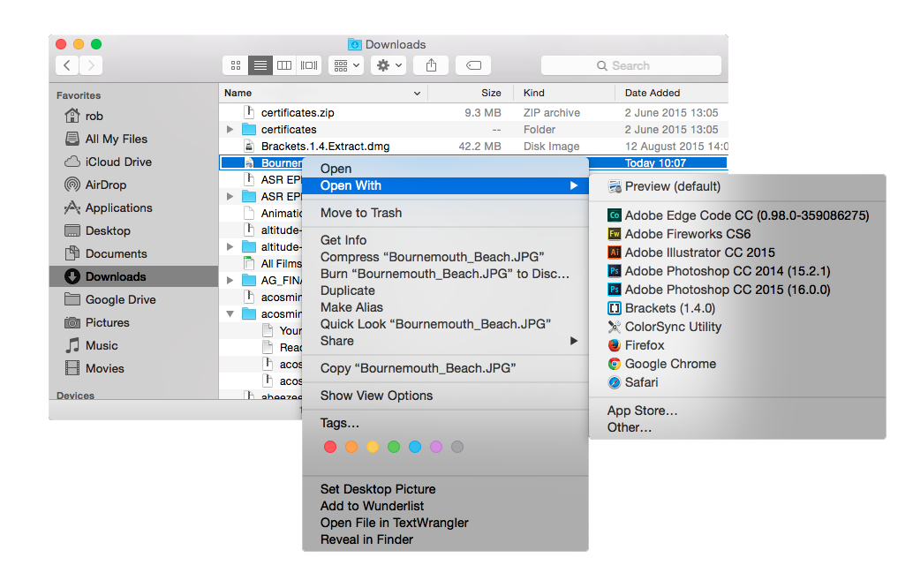Open with Adobe Photoshop CC 2015 (16.0.0)
Image resolution: width=913 pixels, height=588 pixels.
point(738,290)
